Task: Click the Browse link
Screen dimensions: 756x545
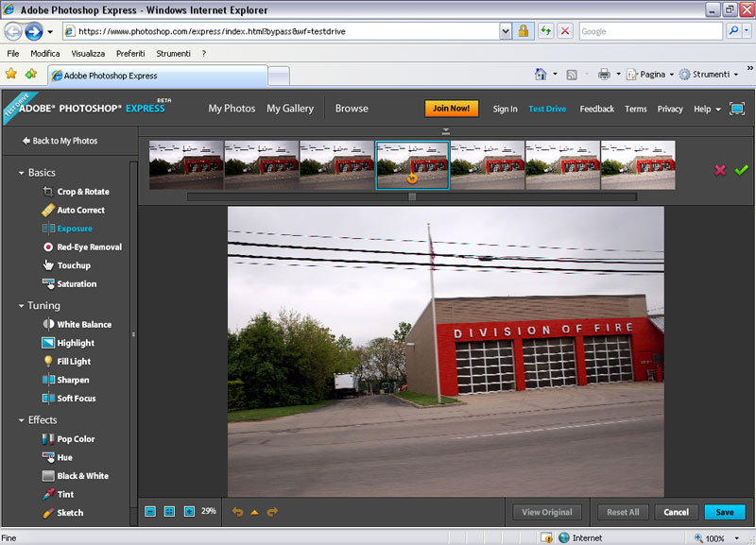Action: [352, 109]
